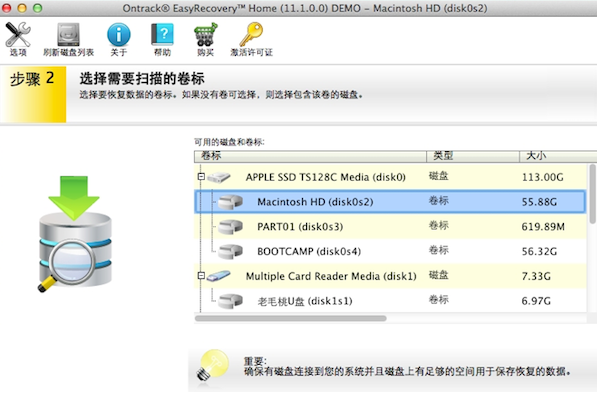Sort by the 卷标 column header
Viewport: 602px width, 398px height.
[310, 156]
